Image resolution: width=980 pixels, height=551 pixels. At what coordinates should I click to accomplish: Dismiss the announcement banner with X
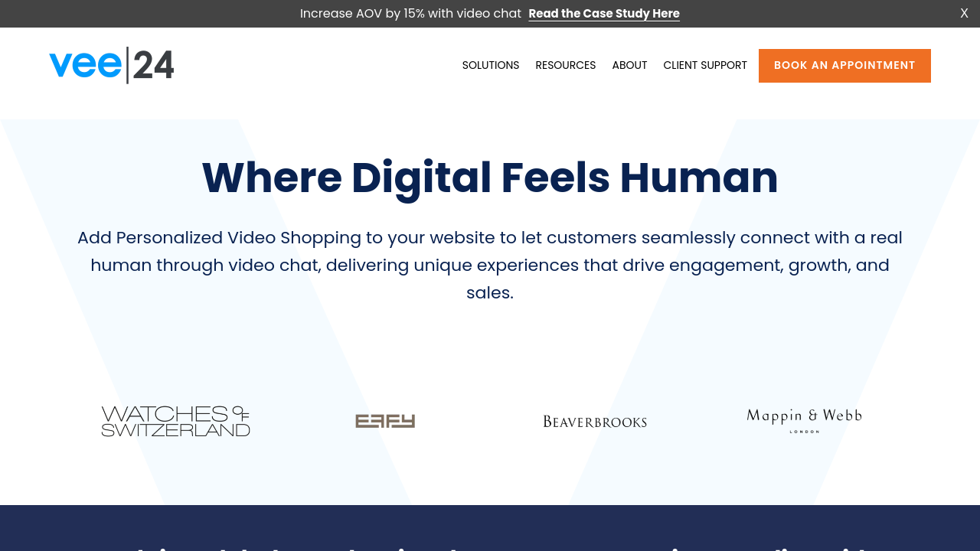(x=964, y=14)
